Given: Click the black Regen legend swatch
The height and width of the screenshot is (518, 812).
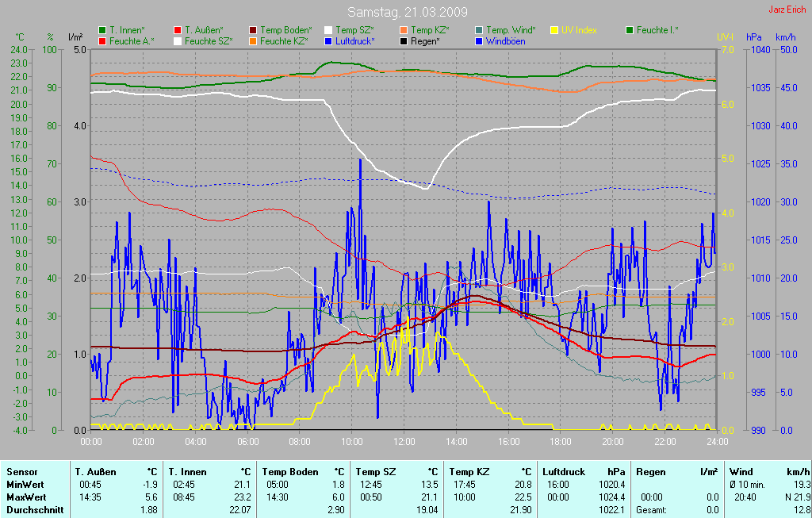Looking at the screenshot, I should 404,41.
